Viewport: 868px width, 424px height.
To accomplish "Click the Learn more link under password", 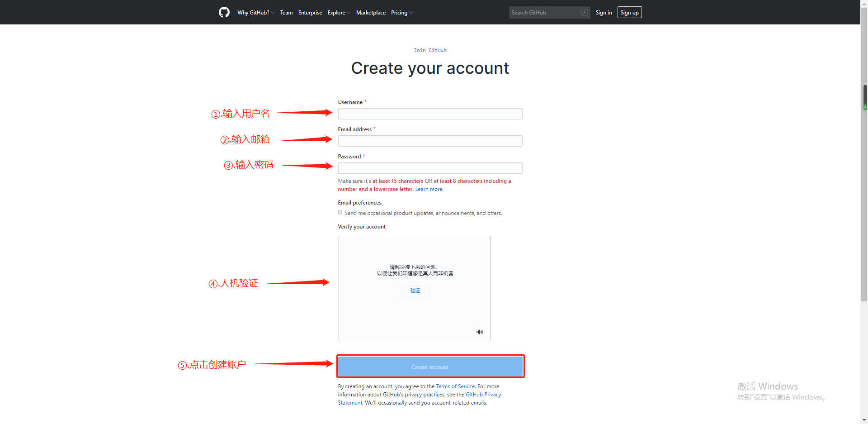I will click(x=428, y=189).
